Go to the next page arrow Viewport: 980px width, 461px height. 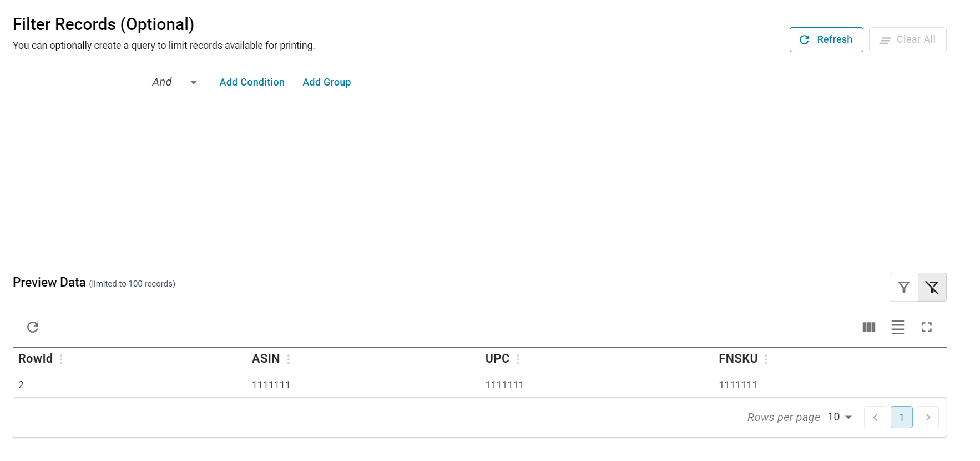click(928, 417)
